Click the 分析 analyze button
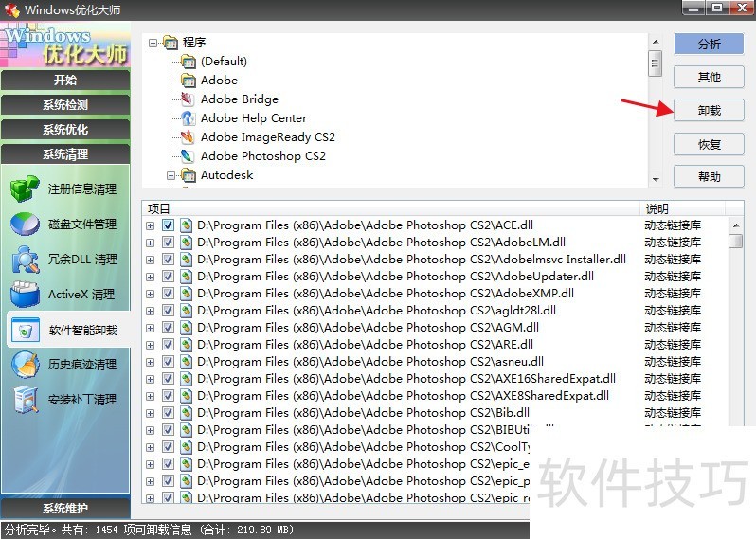This screenshot has height=539, width=756. click(x=709, y=44)
